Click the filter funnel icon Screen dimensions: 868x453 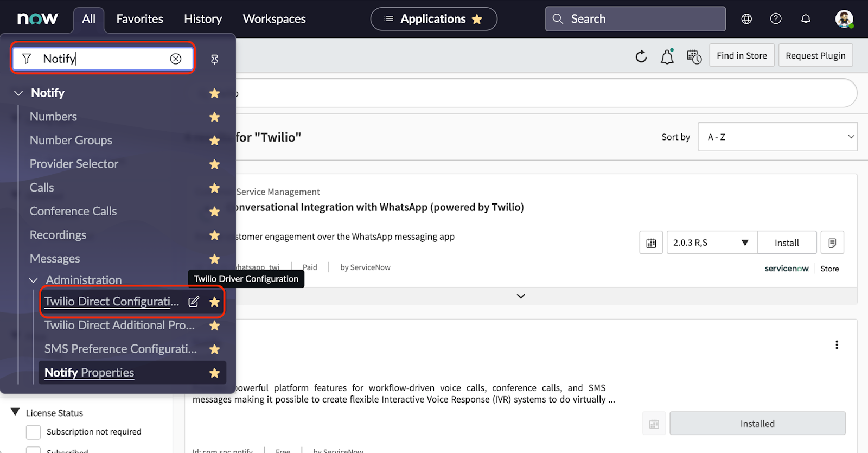coord(27,59)
